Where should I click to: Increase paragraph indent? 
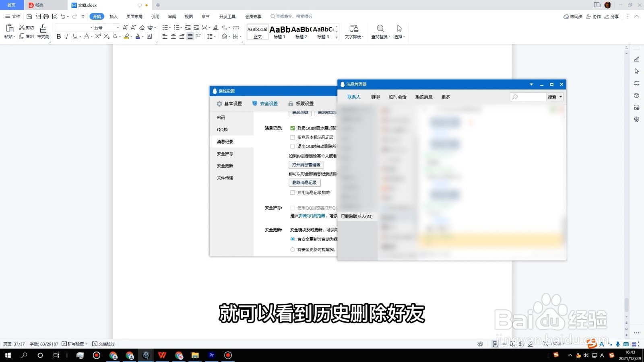tap(196, 27)
